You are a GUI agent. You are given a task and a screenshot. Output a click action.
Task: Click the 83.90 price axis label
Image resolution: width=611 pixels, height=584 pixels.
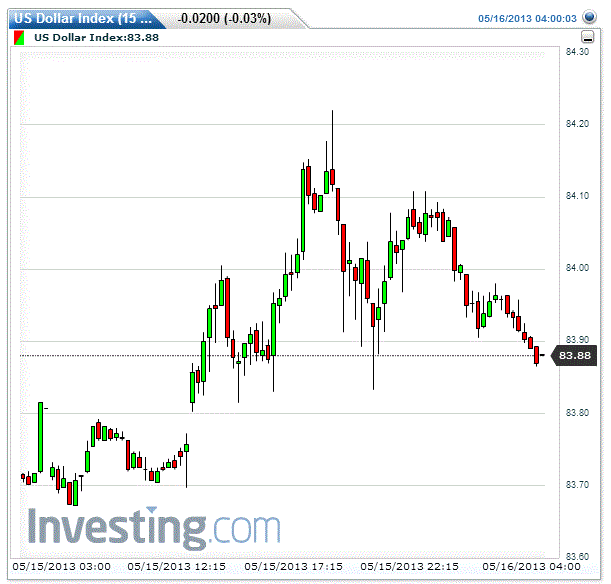[577, 340]
